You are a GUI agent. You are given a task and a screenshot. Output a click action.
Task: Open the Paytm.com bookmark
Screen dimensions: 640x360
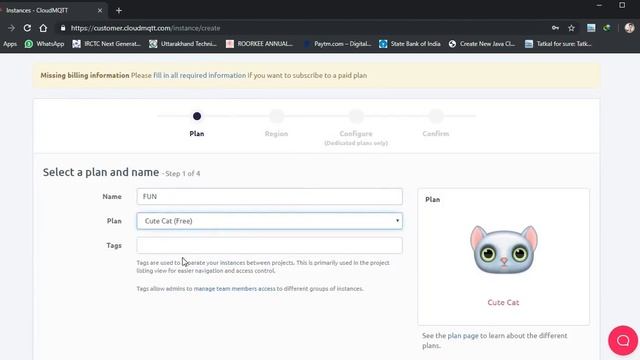coord(337,44)
